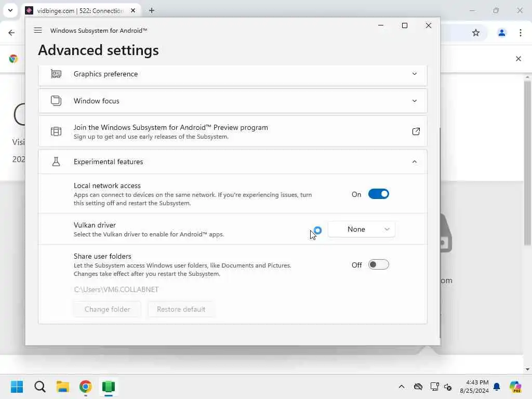
Task: Click Windows Subsystem for Android taskbar icon
Action: (109, 387)
